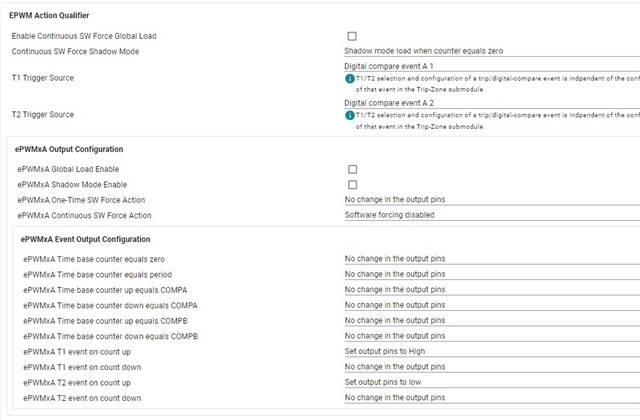640x420 pixels.
Task: Click info icon under T2 Trigger Source
Action: (350, 115)
